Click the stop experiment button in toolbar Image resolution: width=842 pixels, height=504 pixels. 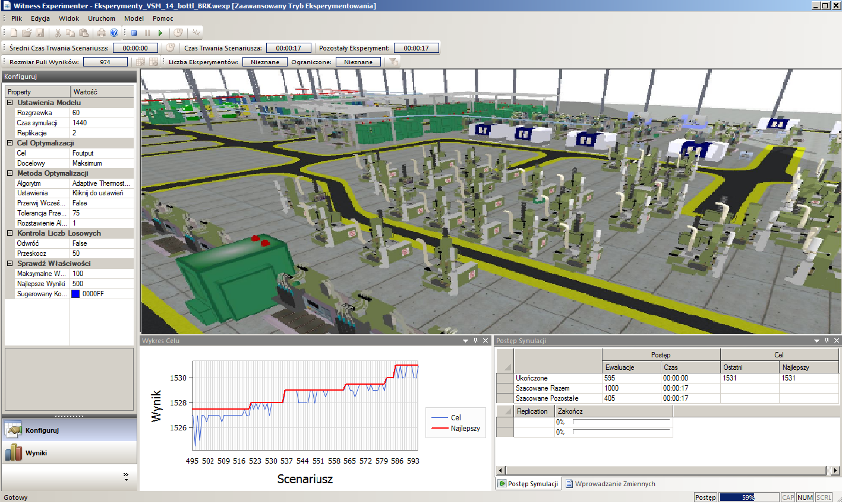point(134,33)
